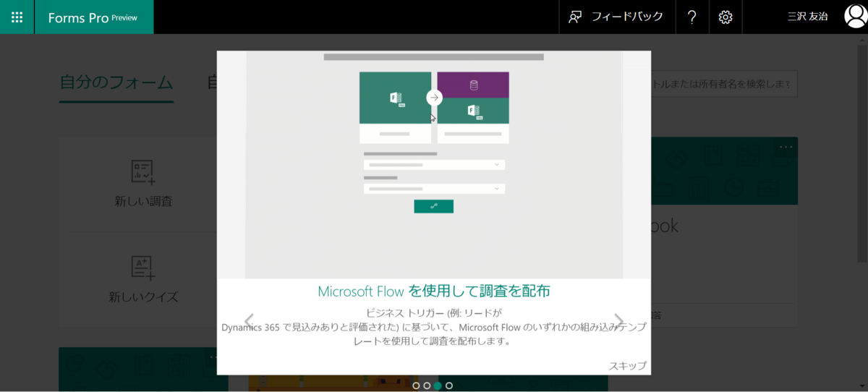
Task: Open the フィードバック feedback button
Action: click(616, 17)
